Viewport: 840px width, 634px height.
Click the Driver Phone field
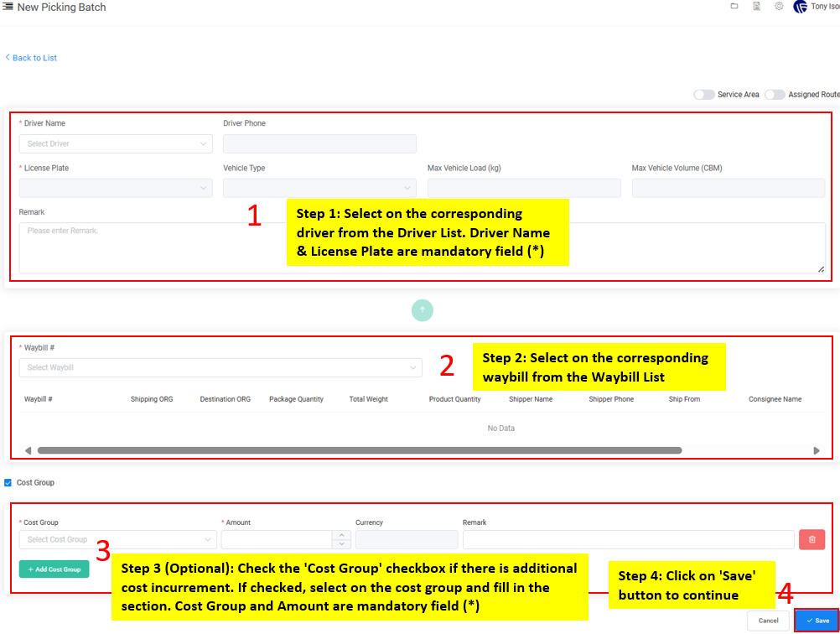320,143
